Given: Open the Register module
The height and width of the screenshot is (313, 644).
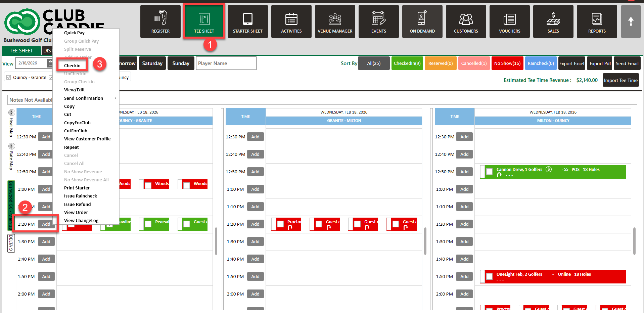Looking at the screenshot, I should click(160, 21).
